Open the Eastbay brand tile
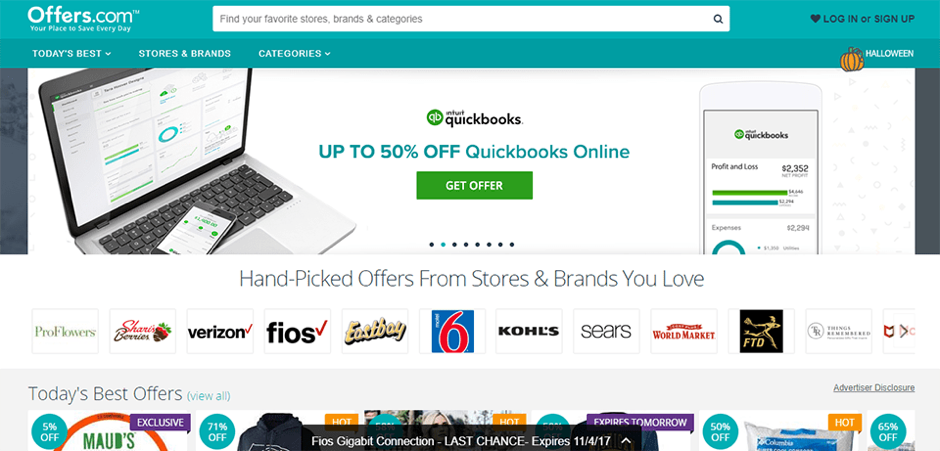This screenshot has height=451, width=940. click(x=375, y=331)
